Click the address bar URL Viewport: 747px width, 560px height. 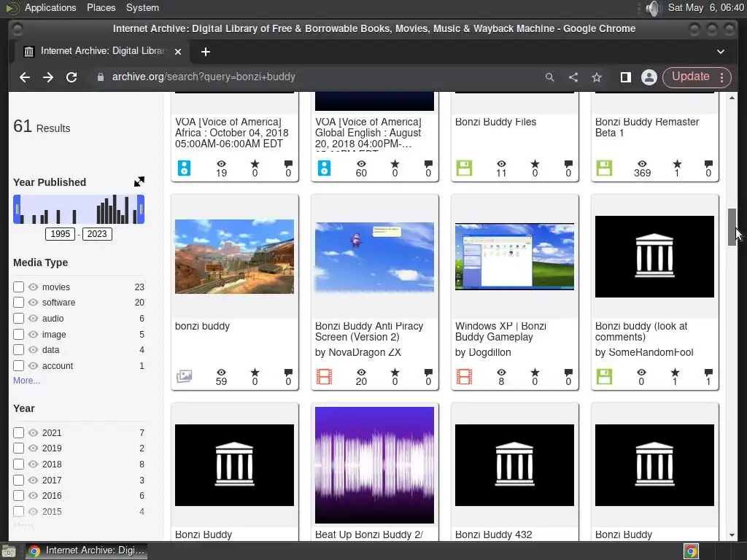tap(204, 77)
